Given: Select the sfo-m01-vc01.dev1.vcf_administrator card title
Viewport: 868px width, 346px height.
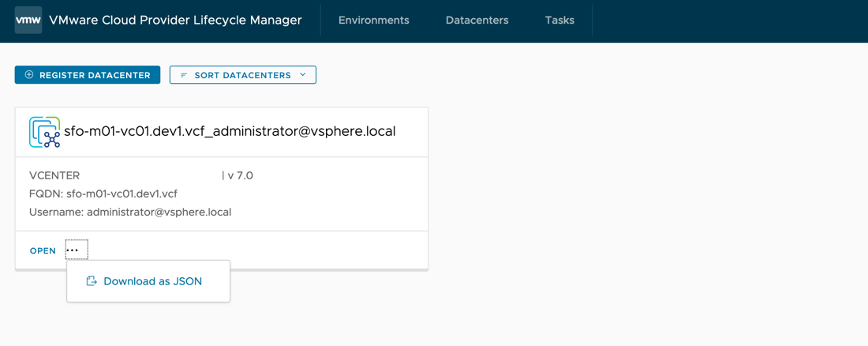Looking at the screenshot, I should pos(230,131).
